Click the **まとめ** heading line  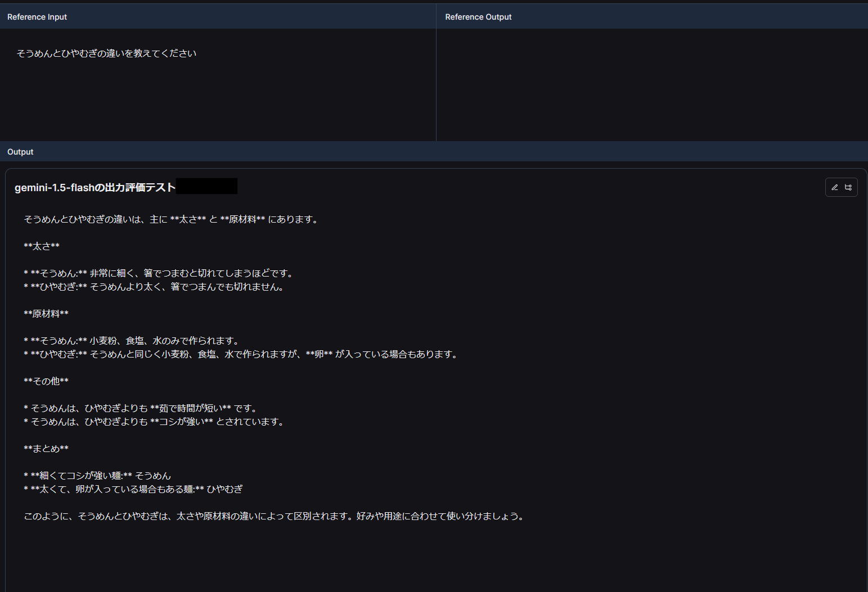point(46,449)
